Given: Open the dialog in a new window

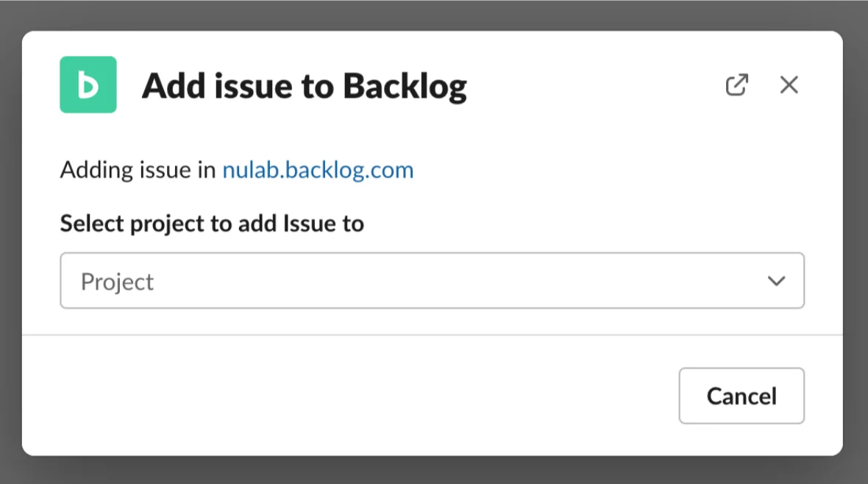Looking at the screenshot, I should (x=737, y=85).
